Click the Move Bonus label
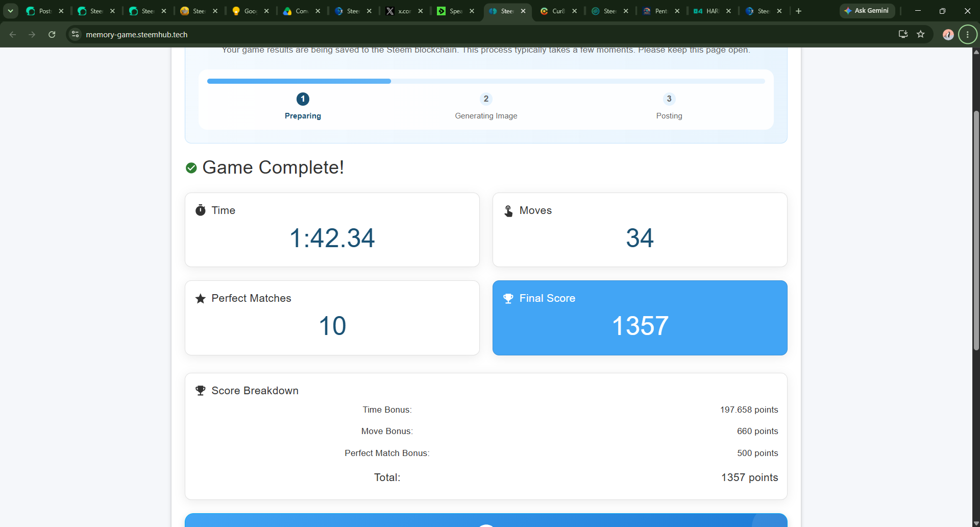Screen dimensions: 980x527 pyautogui.click(x=387, y=431)
